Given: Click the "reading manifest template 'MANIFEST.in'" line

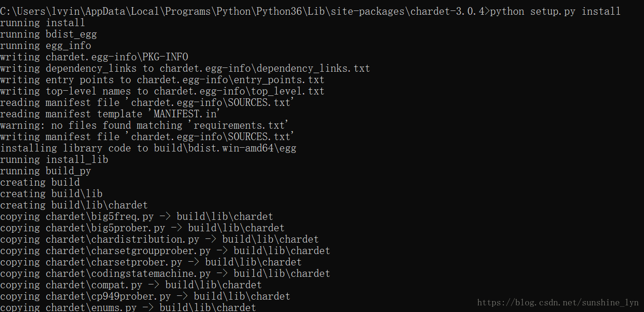Looking at the screenshot, I should pyautogui.click(x=111, y=114).
